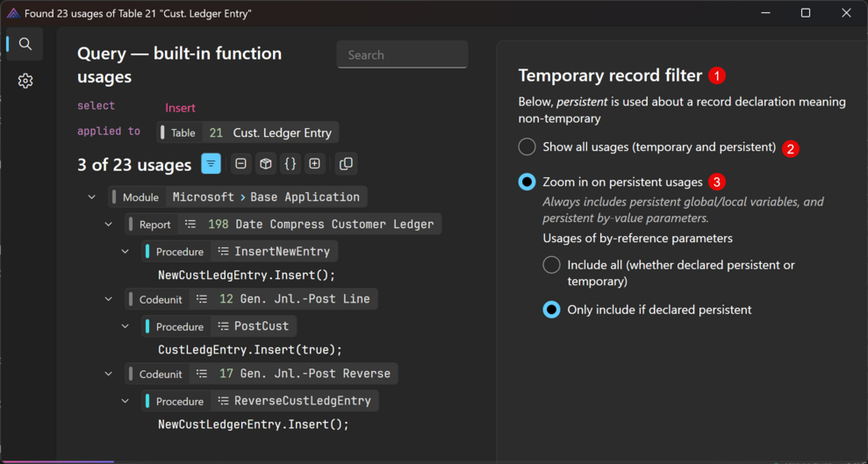Open the CustLedgEntry.Insert(true) usage line

point(249,350)
